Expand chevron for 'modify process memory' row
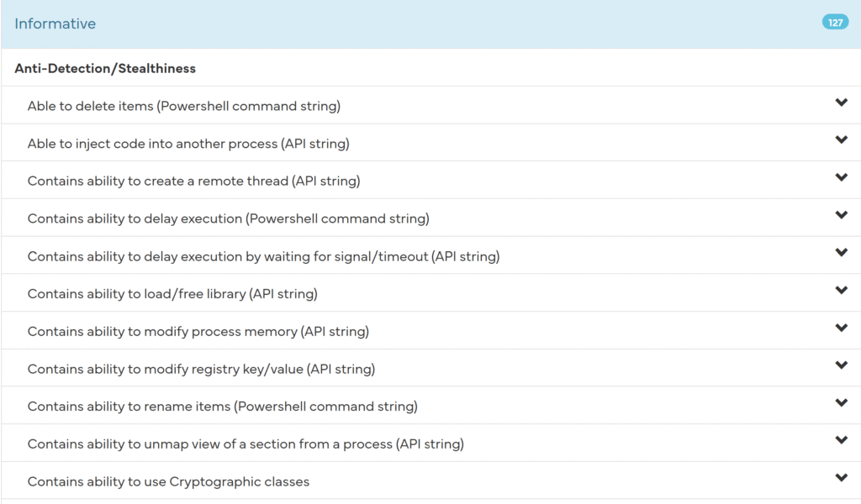861x504 pixels. point(841,328)
